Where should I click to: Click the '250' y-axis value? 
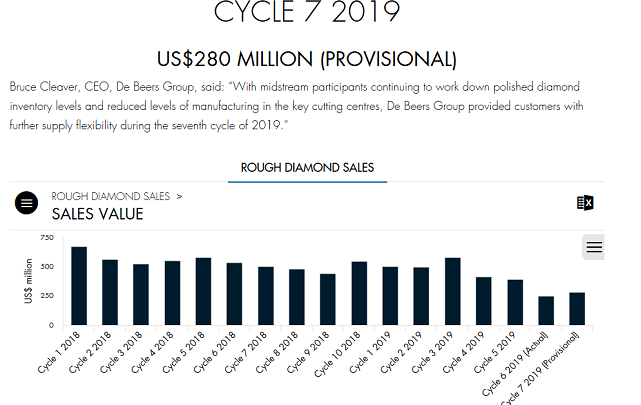[x=47, y=295]
